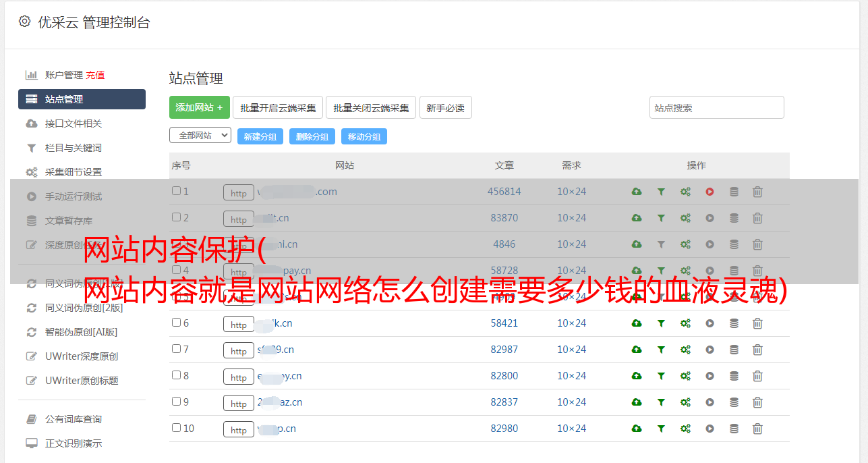The height and width of the screenshot is (463, 868).
Task: Toggle the checkbox for site row 10
Action: 177,428
